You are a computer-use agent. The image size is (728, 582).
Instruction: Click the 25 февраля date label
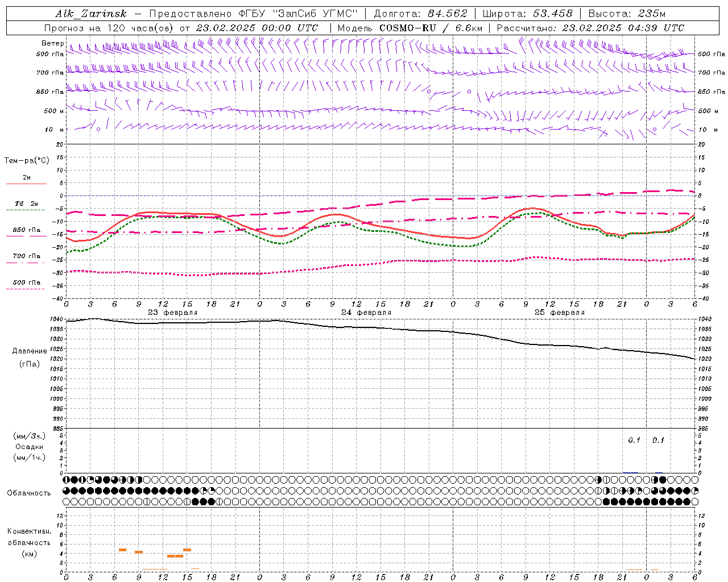(x=560, y=313)
